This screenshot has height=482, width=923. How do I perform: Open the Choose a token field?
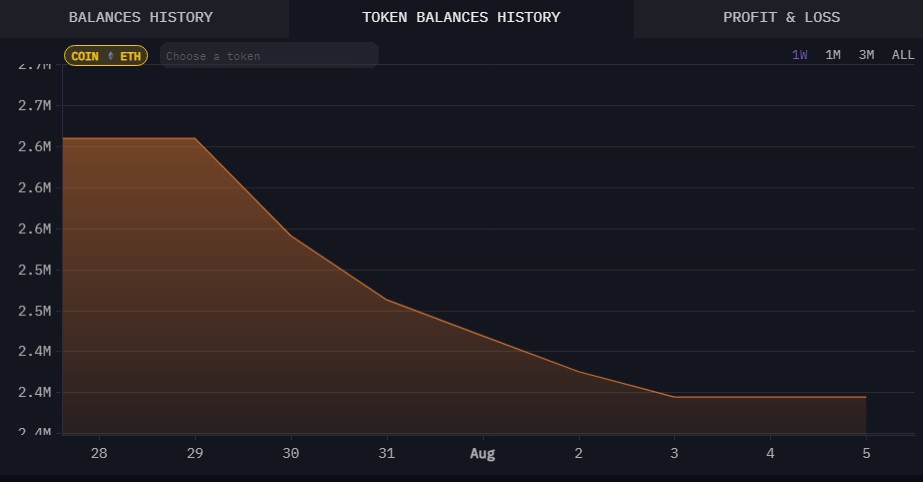pos(270,56)
